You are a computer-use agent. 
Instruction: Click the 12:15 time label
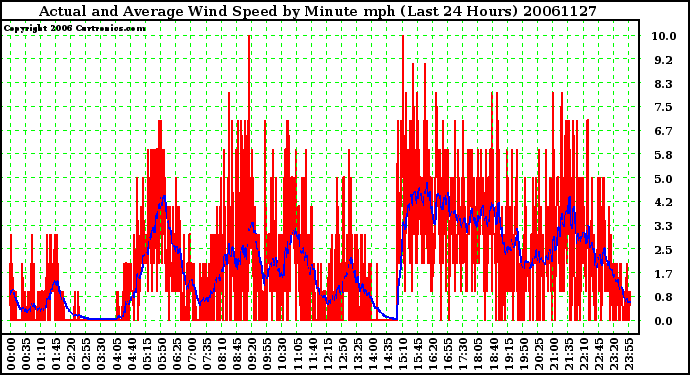pos(327,354)
